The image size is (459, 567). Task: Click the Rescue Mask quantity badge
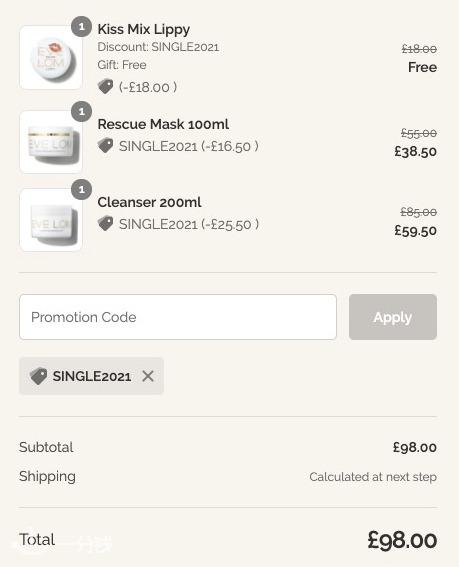click(x=81, y=111)
